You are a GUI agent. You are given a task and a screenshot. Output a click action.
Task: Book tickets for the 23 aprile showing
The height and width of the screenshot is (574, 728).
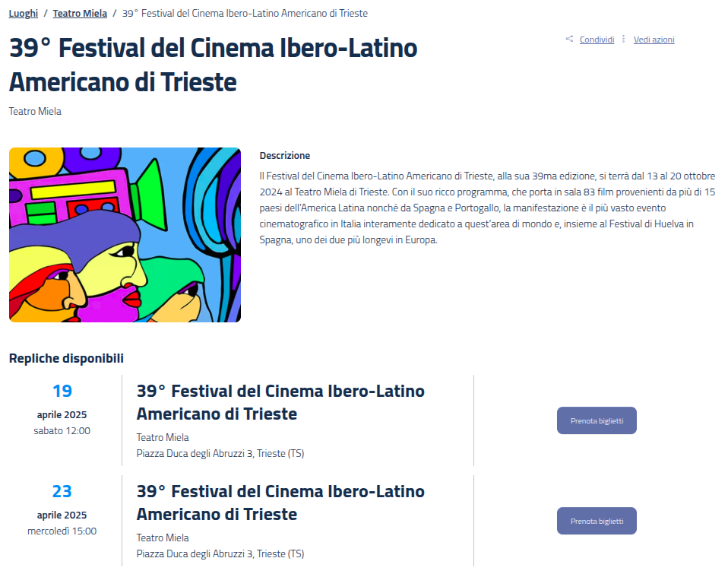click(x=597, y=521)
